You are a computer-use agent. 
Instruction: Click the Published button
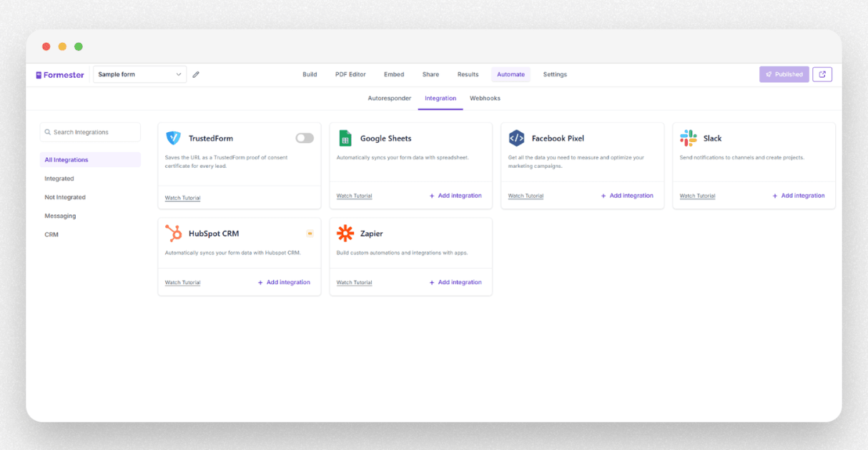784,74
